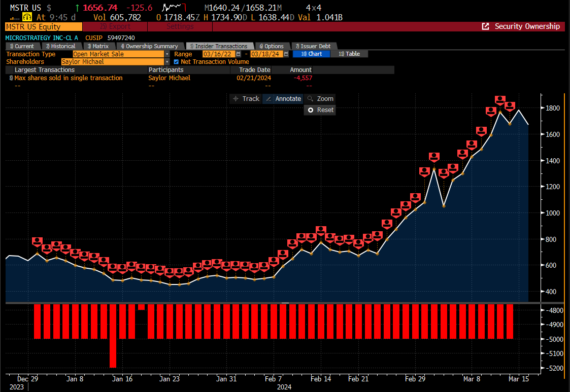Open calendar picker for start date 03/16/22

pos(239,54)
